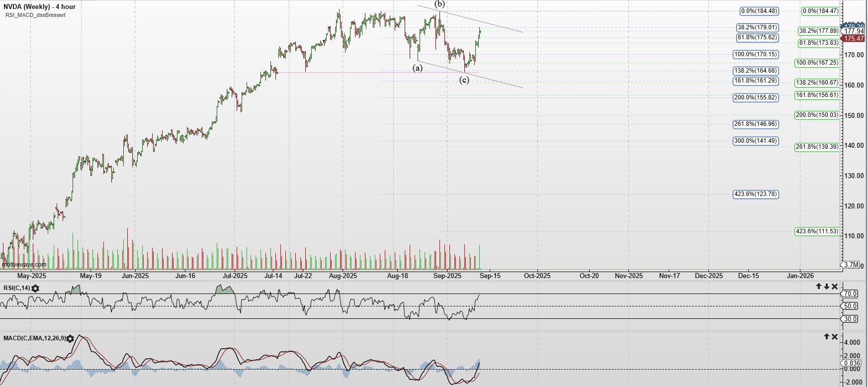Select green Fibonacci label 161.8%(156.61)
The image size is (868, 387).
click(817, 95)
